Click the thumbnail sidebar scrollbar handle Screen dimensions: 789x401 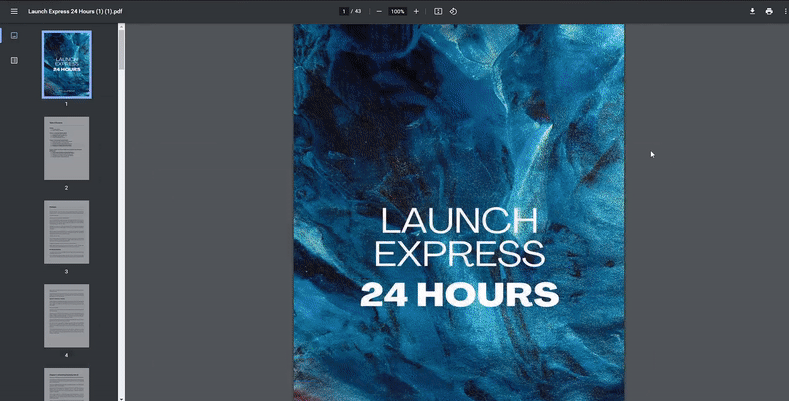click(121, 49)
